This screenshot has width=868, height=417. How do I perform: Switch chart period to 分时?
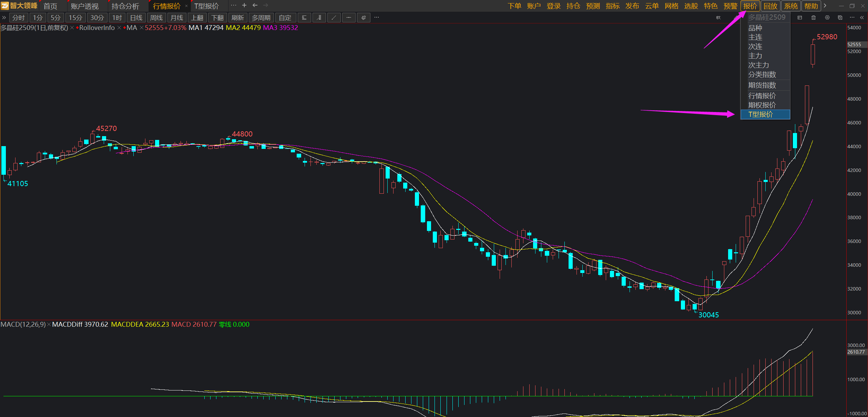tap(19, 18)
